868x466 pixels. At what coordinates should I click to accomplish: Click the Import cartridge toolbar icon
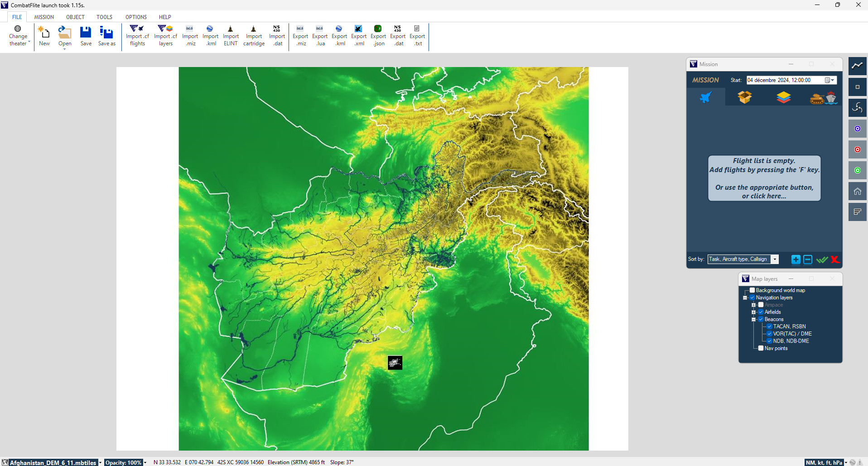(x=254, y=35)
